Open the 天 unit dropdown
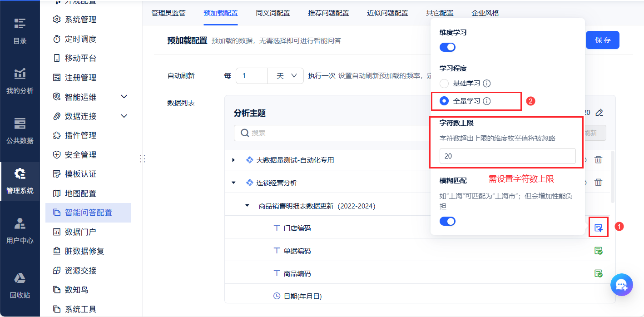Screen dimensions: 644x317 (x=285, y=76)
